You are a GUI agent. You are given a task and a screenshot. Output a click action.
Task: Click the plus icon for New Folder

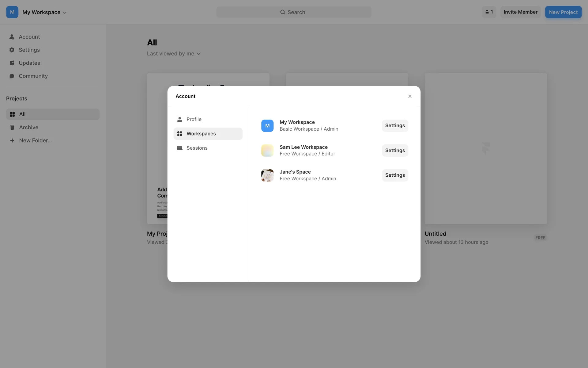(12, 140)
